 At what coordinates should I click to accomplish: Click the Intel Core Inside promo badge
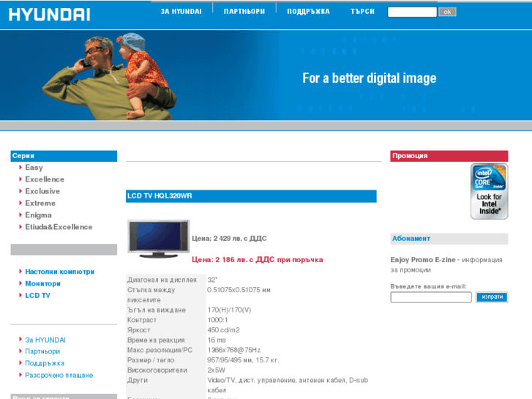click(490, 191)
